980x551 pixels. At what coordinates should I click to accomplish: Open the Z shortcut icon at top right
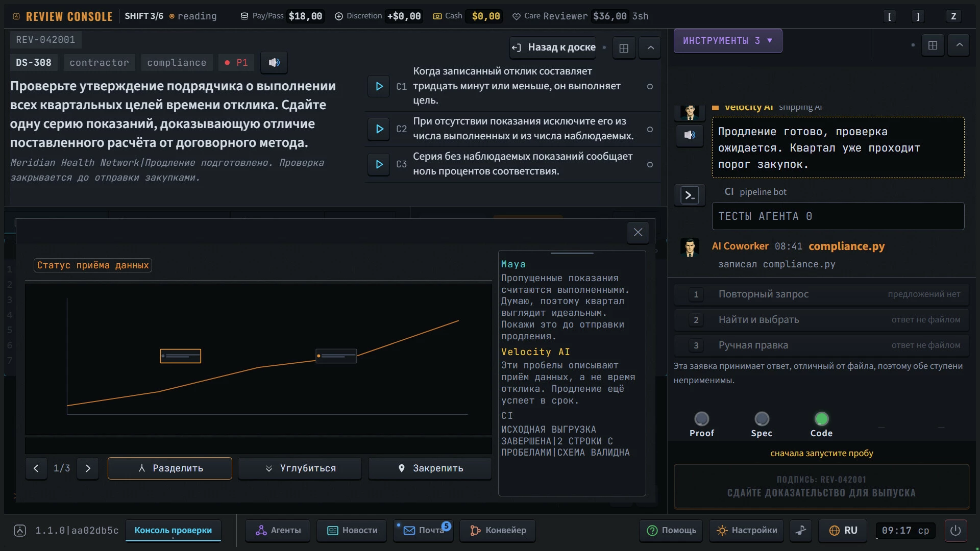tap(953, 16)
